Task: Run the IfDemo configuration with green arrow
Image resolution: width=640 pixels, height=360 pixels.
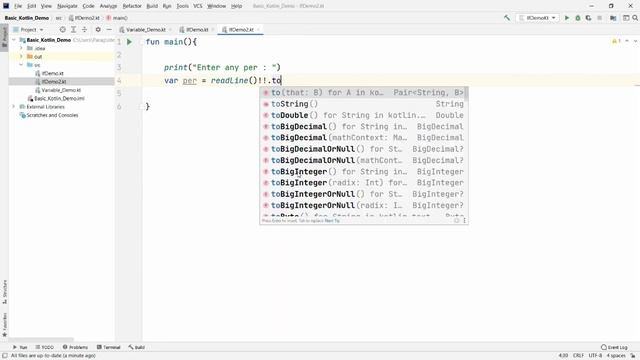Action: (567, 18)
